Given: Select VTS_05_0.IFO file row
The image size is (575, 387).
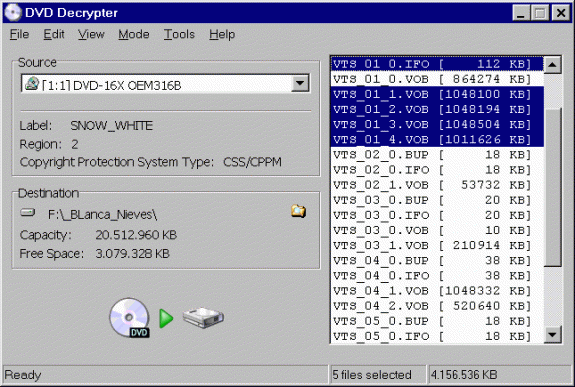Looking at the screenshot, I should coord(437,336).
